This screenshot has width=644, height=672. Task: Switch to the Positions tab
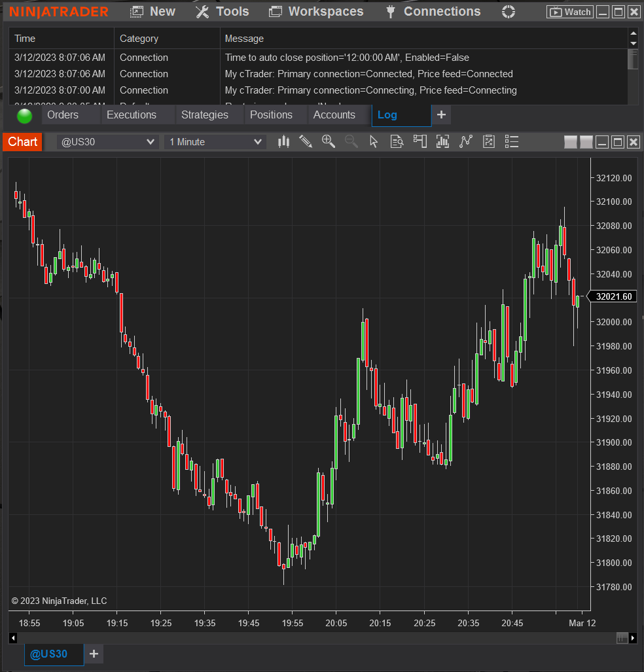point(271,115)
